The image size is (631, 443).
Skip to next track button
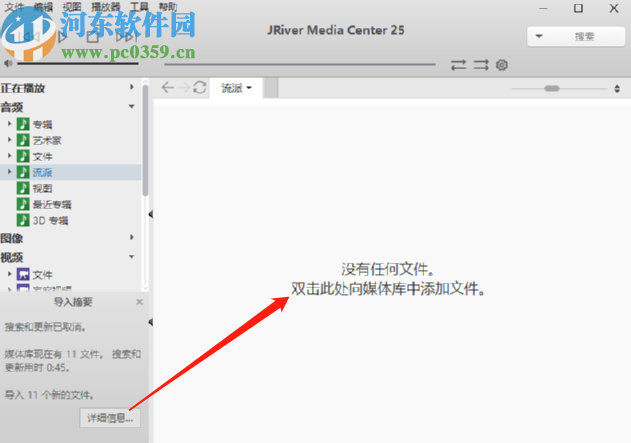126,37
